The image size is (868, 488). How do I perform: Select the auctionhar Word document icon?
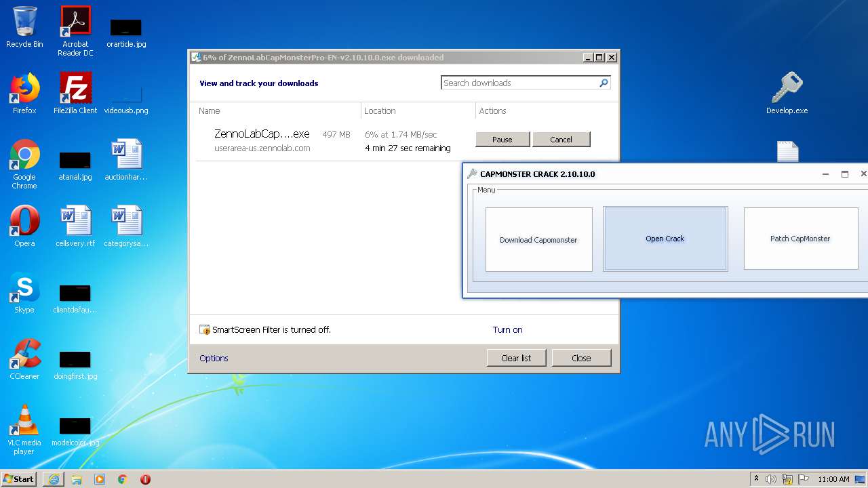[x=126, y=160]
